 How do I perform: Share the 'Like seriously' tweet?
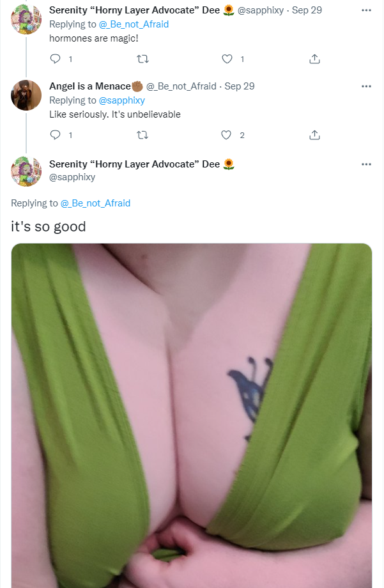(x=314, y=135)
